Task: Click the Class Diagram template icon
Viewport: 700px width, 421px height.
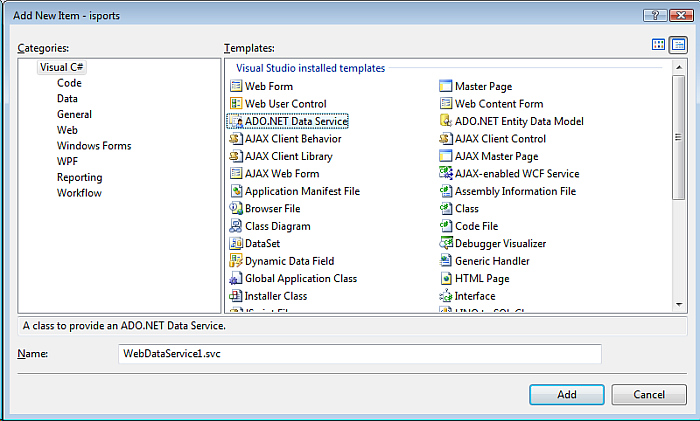Action: tap(236, 226)
